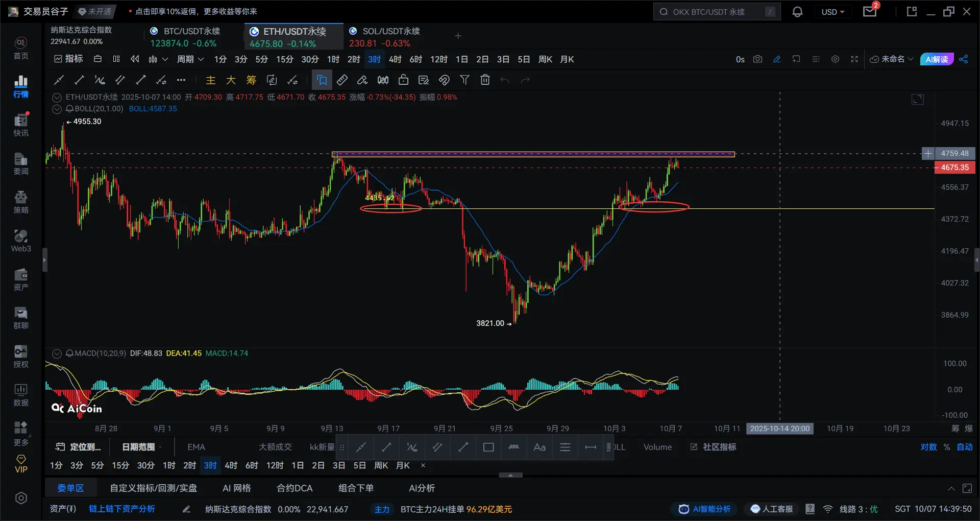
Task: Click the 指标 indicators button
Action: pos(69,59)
